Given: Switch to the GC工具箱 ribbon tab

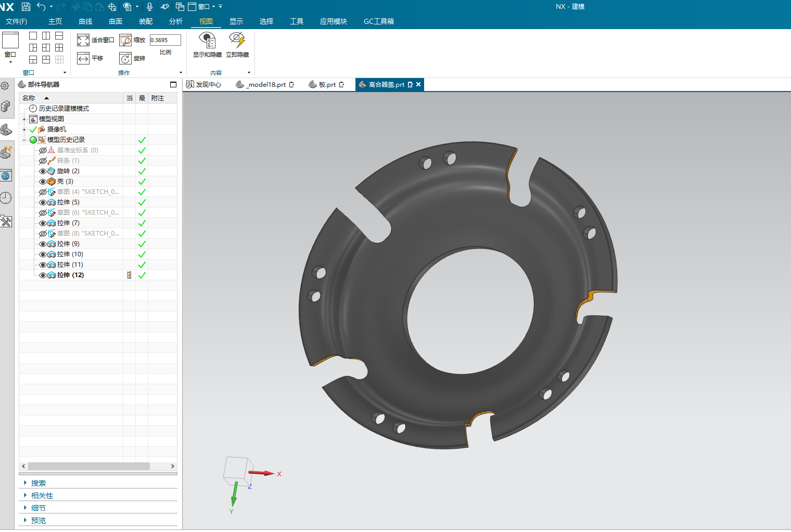Looking at the screenshot, I should click(379, 21).
